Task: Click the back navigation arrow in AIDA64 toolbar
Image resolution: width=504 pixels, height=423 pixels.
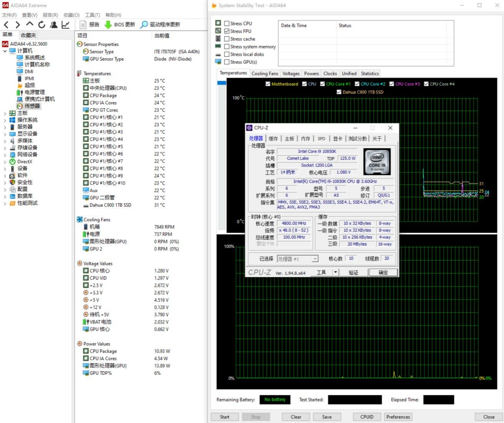Action: [x=6, y=25]
